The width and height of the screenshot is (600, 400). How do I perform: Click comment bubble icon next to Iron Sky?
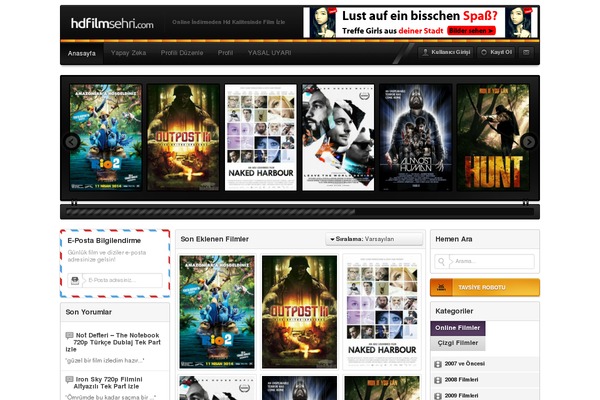(69, 380)
